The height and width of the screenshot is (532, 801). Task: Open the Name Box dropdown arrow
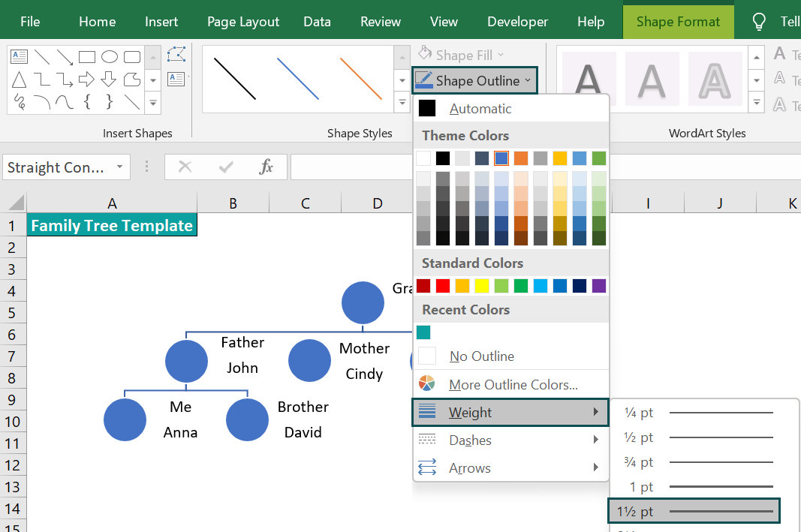[119, 167]
